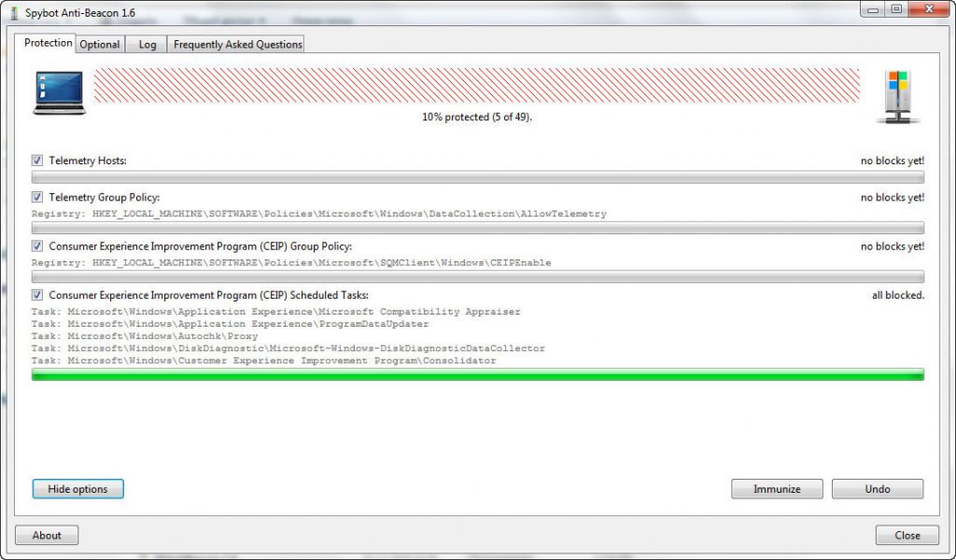Toggle the CEIP Group Policy checkbox
Viewport: 956px width, 560px height.
(37, 245)
